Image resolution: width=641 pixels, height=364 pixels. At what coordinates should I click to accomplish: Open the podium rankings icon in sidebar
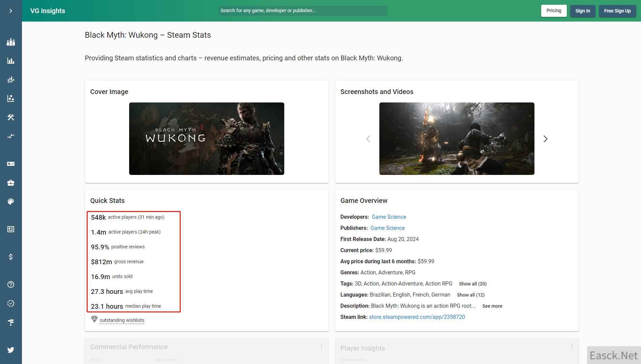(x=11, y=42)
